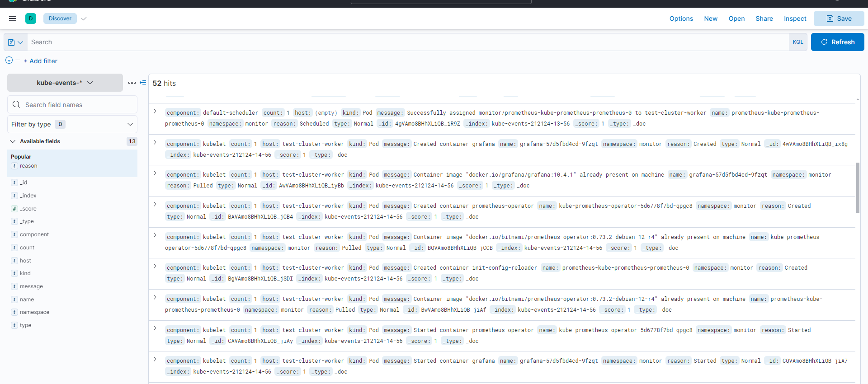Viewport: 868px width, 384px height.
Task: Click the filter options circle icon
Action: [x=9, y=60]
